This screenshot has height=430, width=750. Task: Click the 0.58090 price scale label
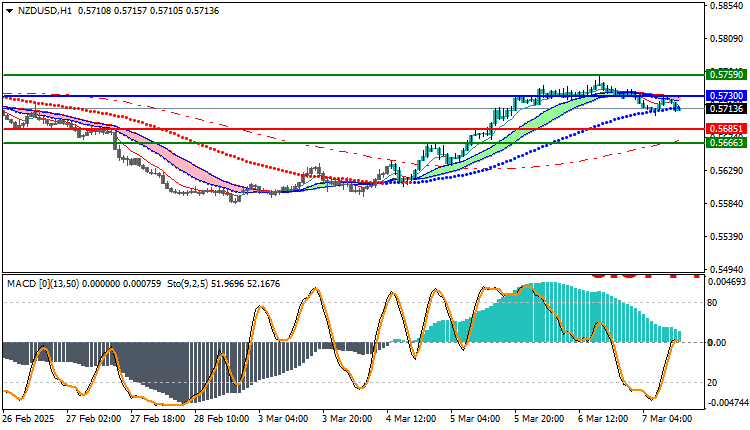[727, 39]
